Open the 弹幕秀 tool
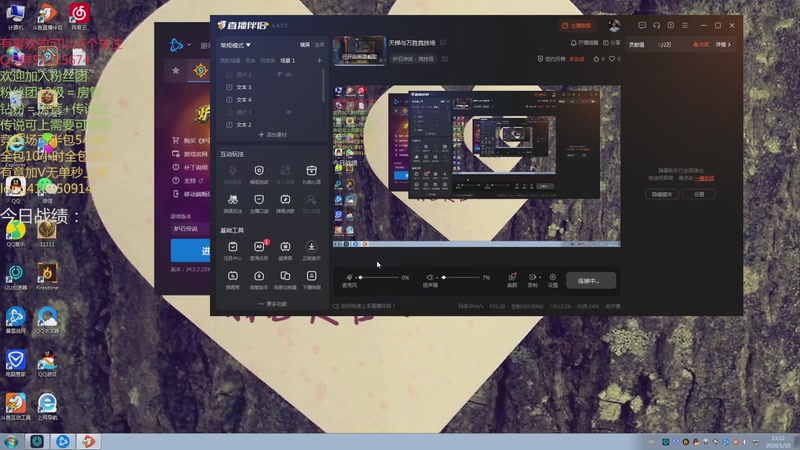Viewport: 800px width, 450px height. coord(233,280)
